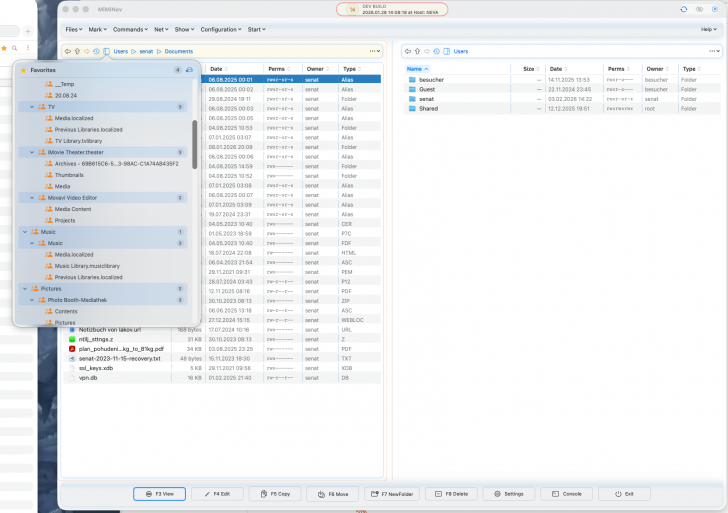
Task: Click the open-external icon in title bar
Action: point(715,9)
